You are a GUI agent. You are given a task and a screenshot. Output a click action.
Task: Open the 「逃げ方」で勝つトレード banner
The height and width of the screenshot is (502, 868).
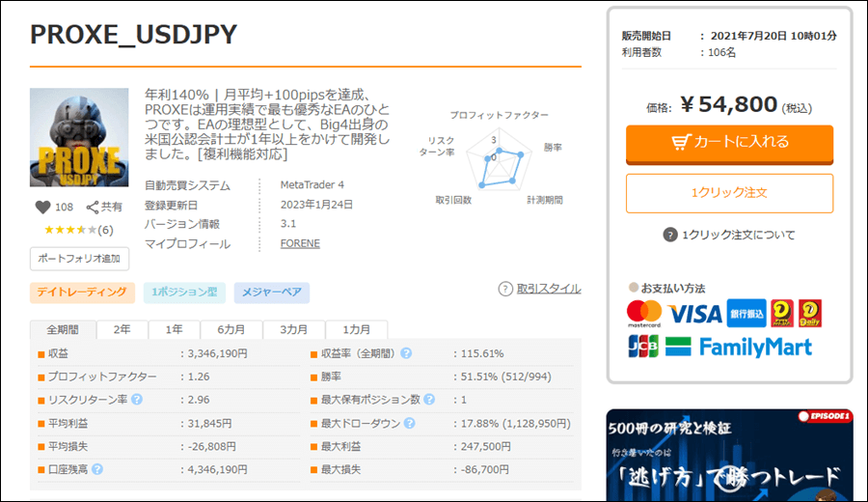(x=729, y=456)
